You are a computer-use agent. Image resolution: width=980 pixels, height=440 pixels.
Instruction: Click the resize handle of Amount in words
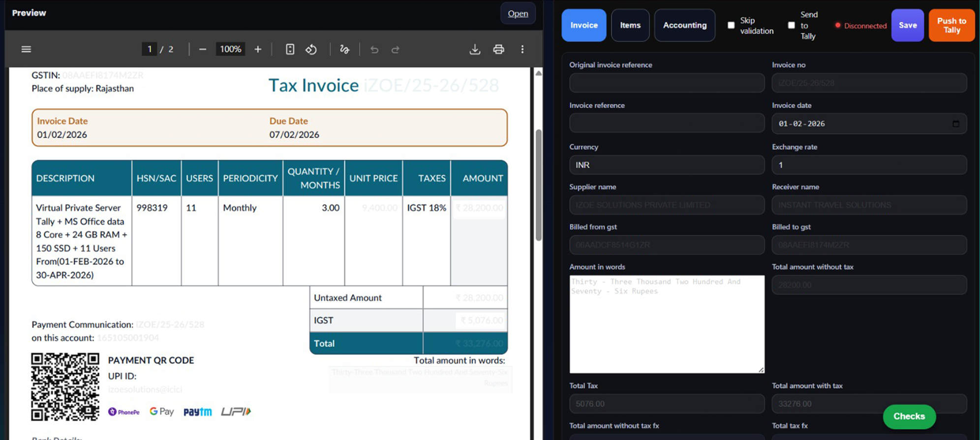coord(761,369)
